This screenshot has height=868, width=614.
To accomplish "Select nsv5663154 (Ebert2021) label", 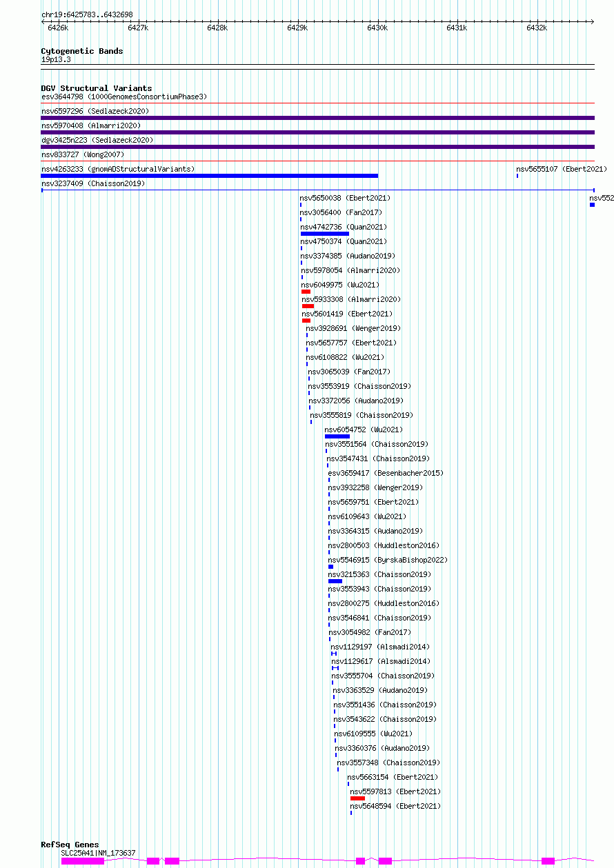I will [x=393, y=777].
